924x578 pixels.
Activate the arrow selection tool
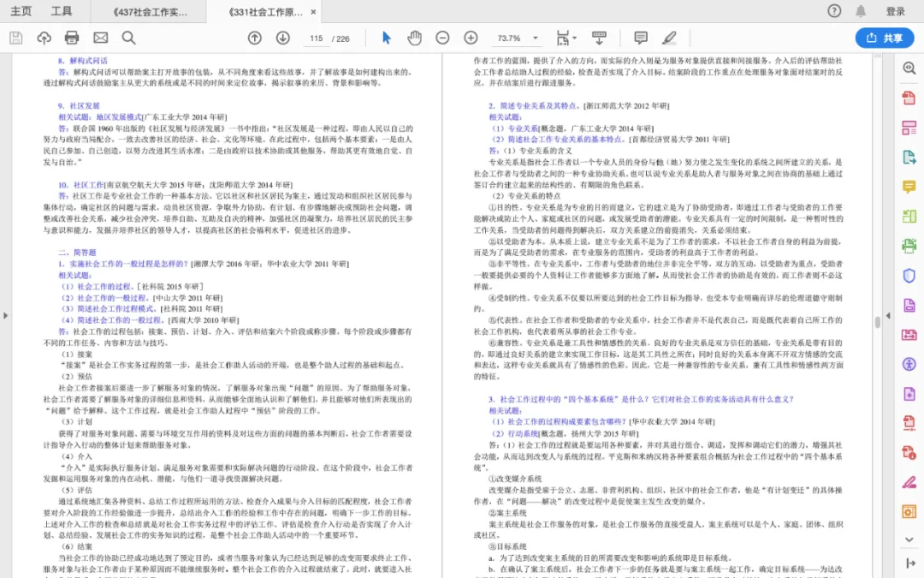387,39
